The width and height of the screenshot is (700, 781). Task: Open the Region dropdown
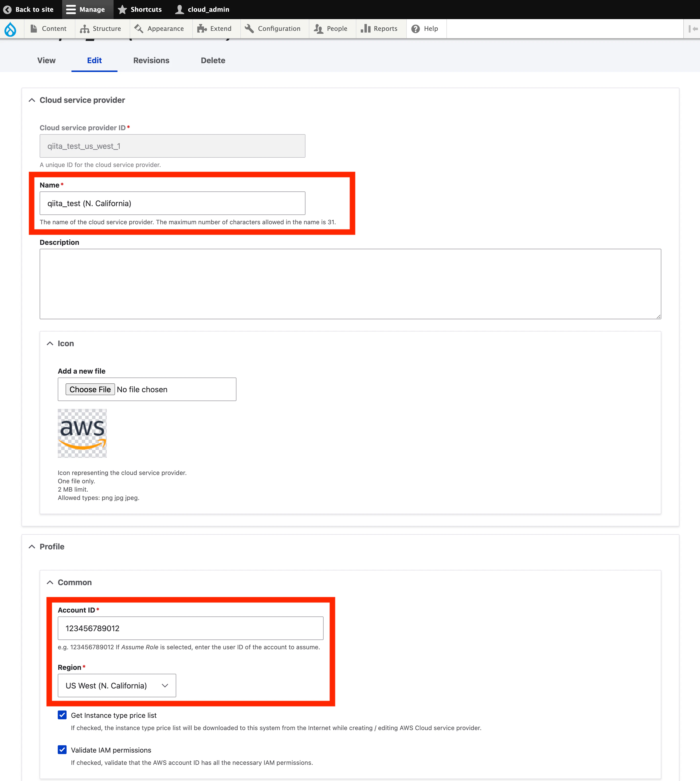117,686
